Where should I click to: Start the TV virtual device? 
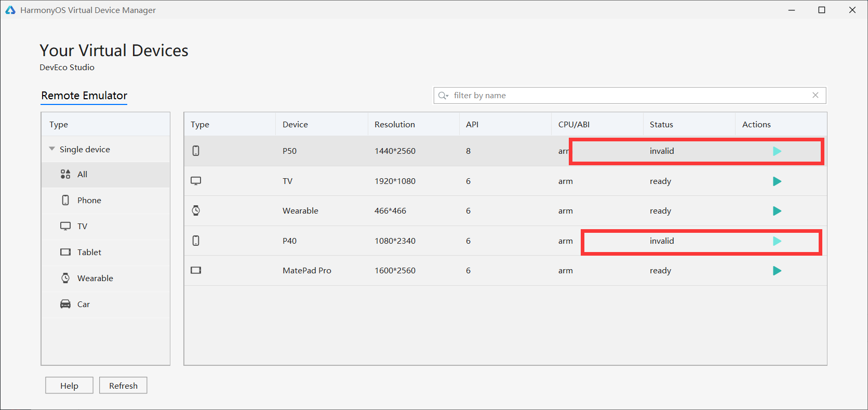coord(777,181)
